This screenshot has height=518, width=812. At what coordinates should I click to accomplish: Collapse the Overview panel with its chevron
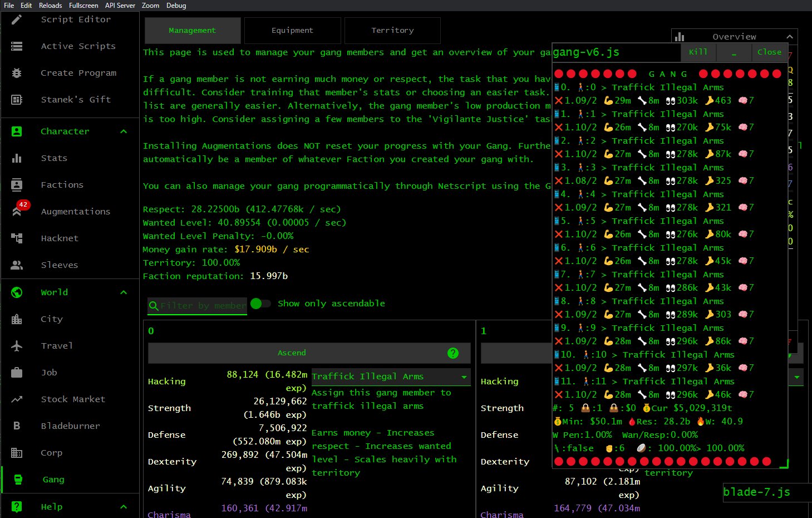pos(790,37)
